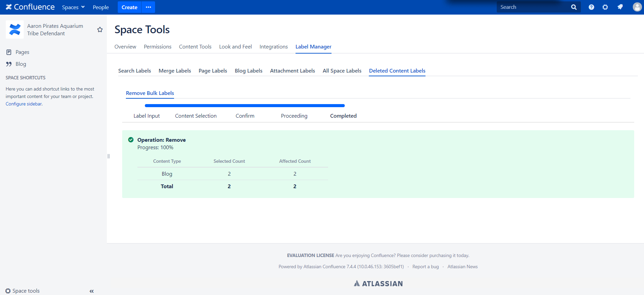Click the Pages sidebar icon
This screenshot has height=295, width=644.
9,52
